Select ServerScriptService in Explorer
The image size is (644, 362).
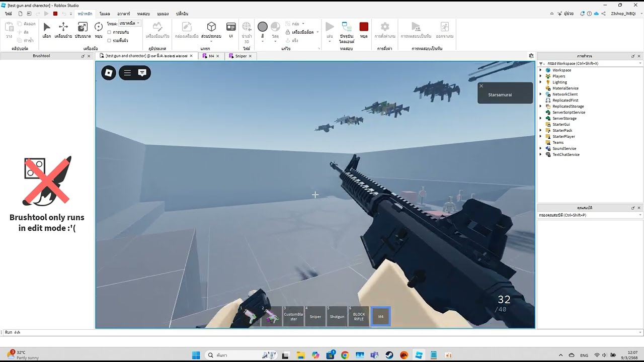(569, 113)
